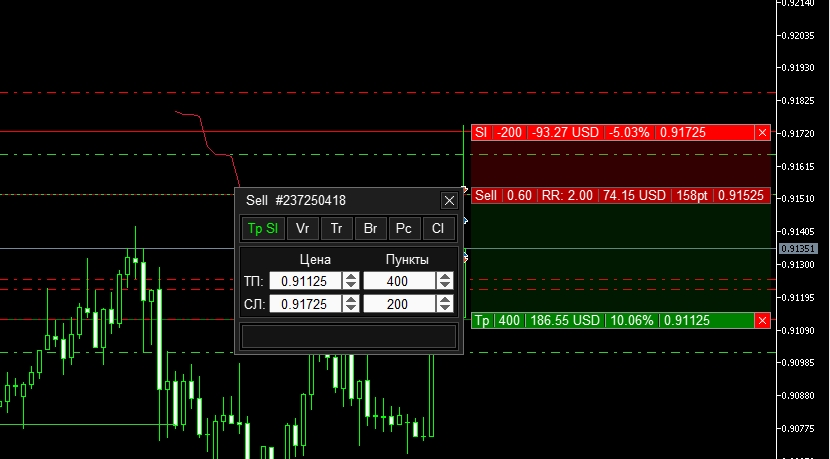
Task: Click the Цена column header
Action: tap(315, 259)
